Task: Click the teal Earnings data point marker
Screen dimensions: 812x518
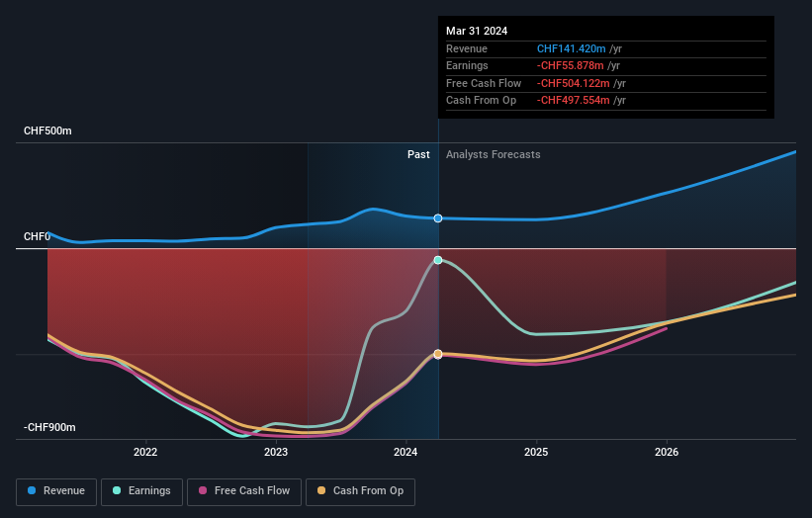Action: pyautogui.click(x=438, y=260)
